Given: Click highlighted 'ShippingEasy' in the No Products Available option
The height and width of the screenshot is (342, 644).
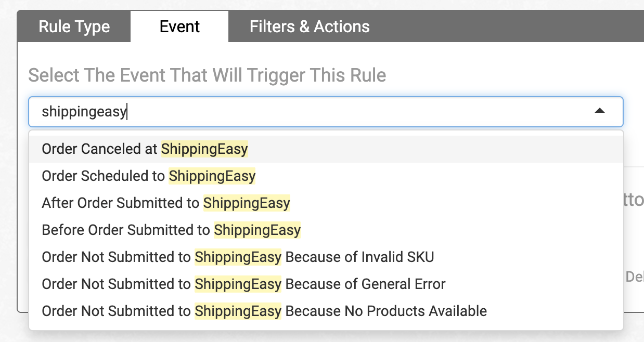Looking at the screenshot, I should coord(238,311).
